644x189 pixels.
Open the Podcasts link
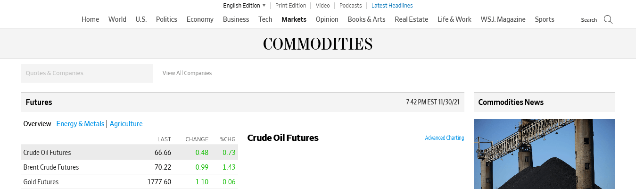click(x=350, y=6)
